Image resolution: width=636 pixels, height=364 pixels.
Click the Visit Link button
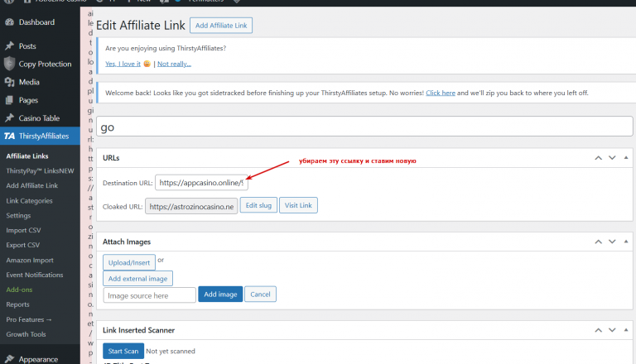298,205
